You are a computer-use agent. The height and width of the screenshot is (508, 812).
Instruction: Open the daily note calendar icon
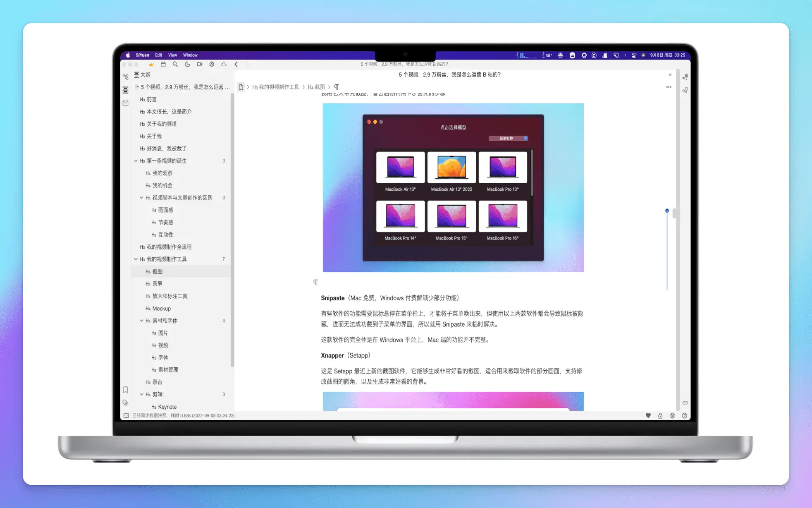(x=163, y=65)
